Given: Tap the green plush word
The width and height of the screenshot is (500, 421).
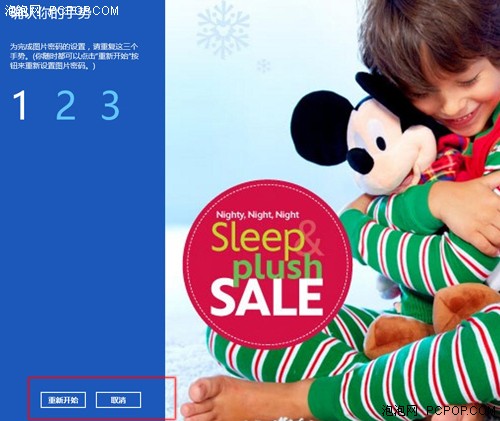Looking at the screenshot, I should (x=278, y=268).
